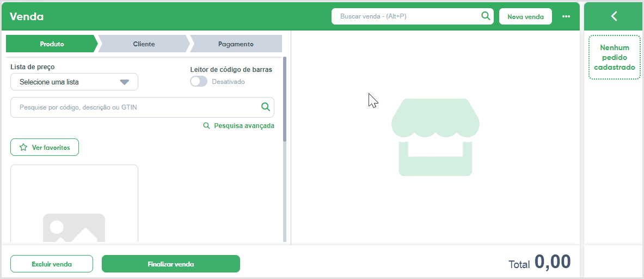Switch to the Cliente step tab
Viewport: 644px width, 279px height.
click(144, 44)
